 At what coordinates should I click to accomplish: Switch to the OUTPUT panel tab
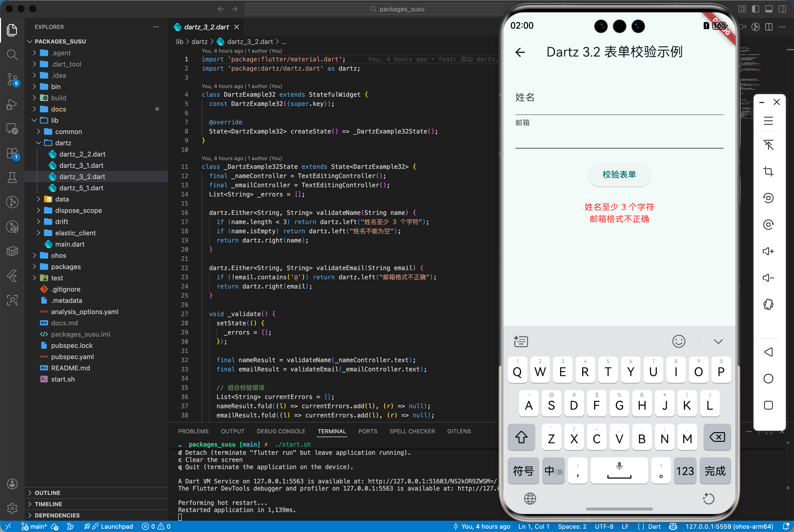232,431
